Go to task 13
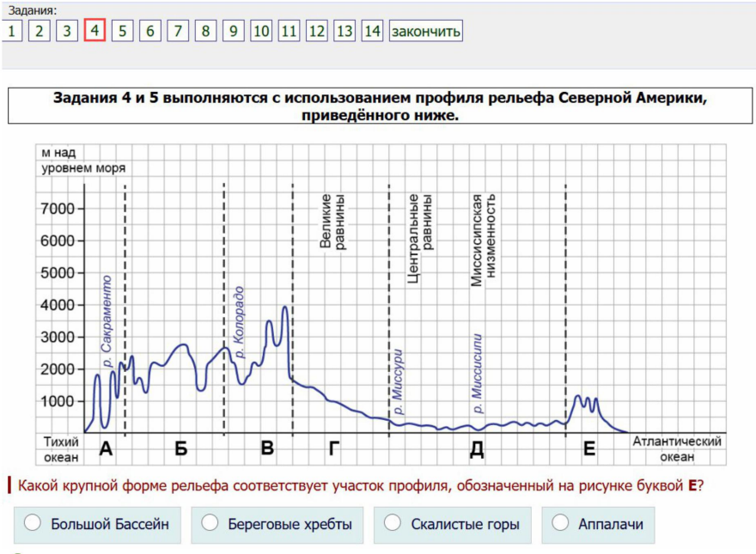 pos(344,32)
